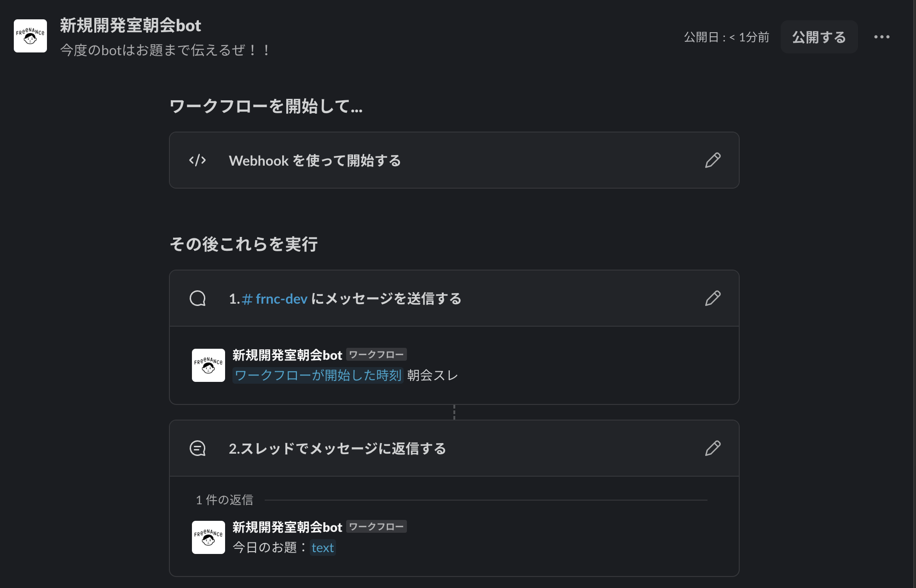
Task: Open the overflow (…) menu
Action: tap(882, 37)
